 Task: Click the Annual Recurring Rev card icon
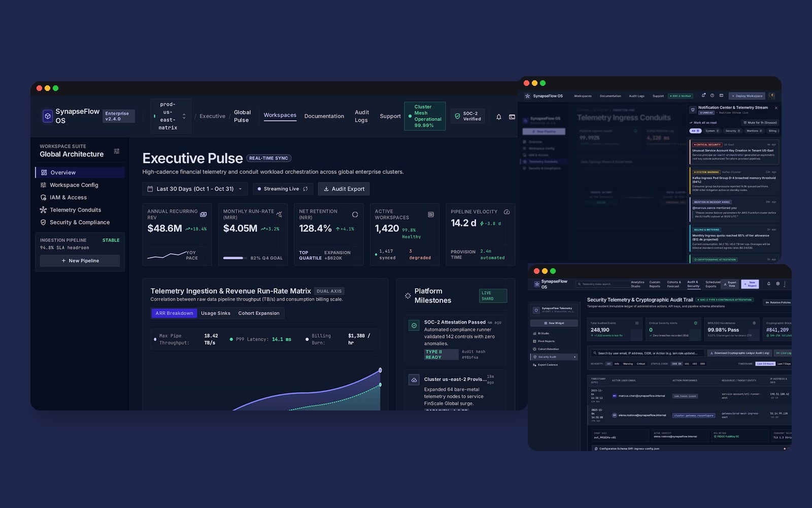[x=203, y=214]
